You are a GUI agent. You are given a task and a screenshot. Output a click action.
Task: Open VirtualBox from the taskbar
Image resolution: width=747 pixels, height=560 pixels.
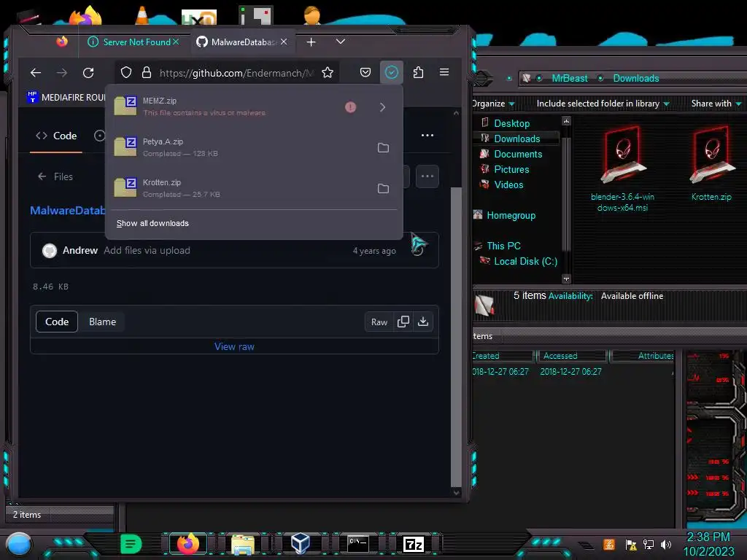tap(301, 544)
